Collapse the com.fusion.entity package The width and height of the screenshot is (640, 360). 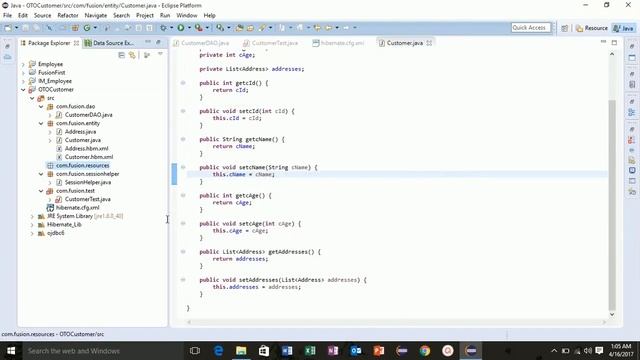pyautogui.click(x=41, y=123)
